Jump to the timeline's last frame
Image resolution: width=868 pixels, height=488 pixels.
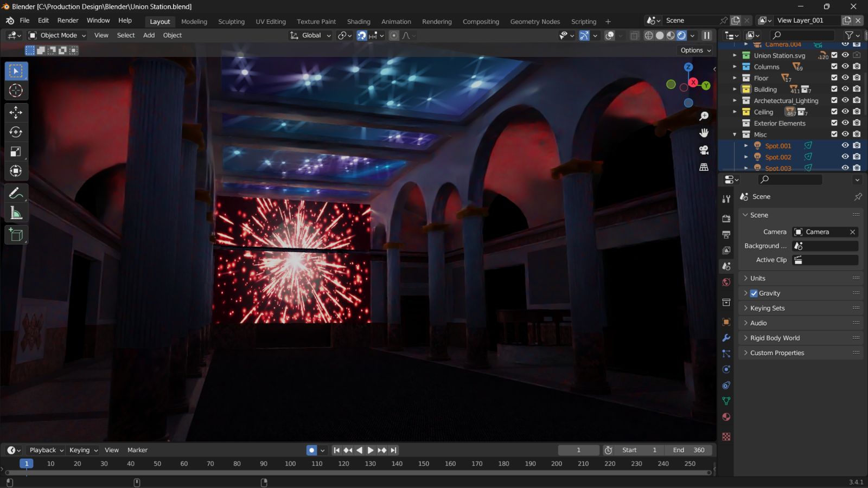click(x=394, y=450)
